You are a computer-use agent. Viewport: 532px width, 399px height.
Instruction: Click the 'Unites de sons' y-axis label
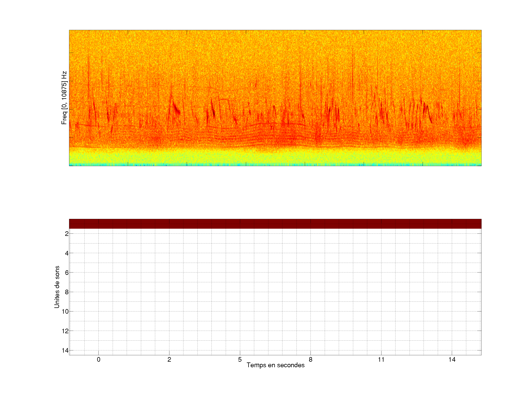(57, 287)
